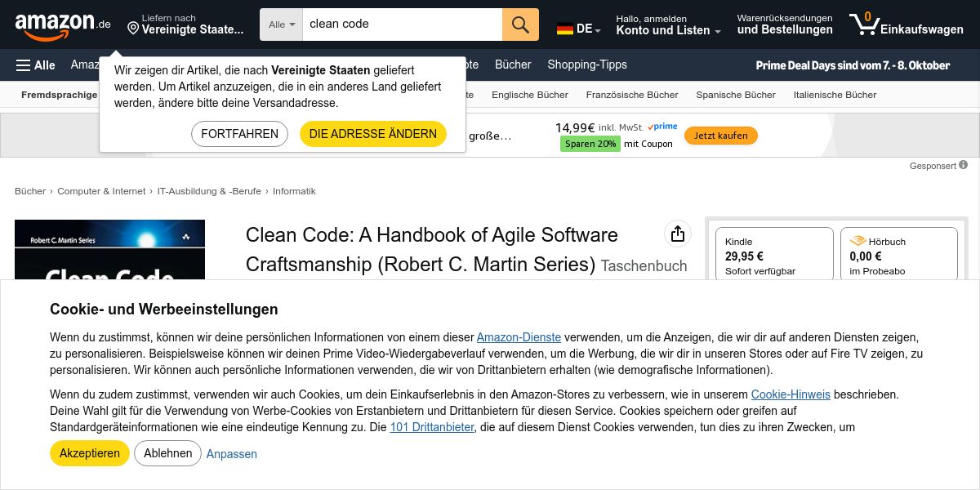
Task: Open Warenrücksendungen und Bestellungen
Action: click(x=785, y=24)
